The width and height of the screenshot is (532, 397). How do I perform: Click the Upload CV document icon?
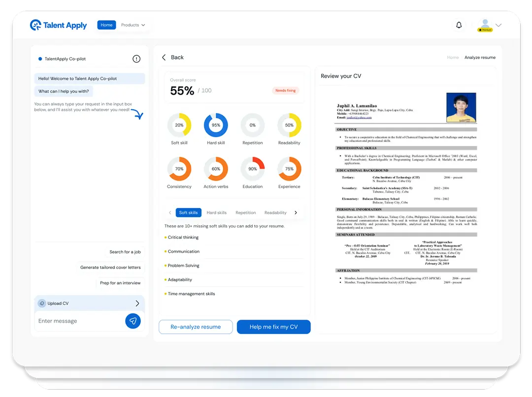[x=41, y=303]
